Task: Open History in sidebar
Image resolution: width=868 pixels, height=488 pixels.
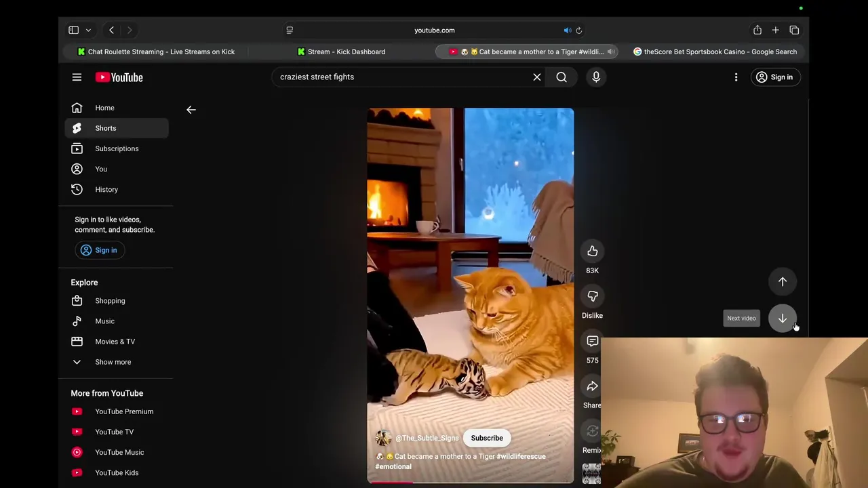Action: tap(117, 189)
